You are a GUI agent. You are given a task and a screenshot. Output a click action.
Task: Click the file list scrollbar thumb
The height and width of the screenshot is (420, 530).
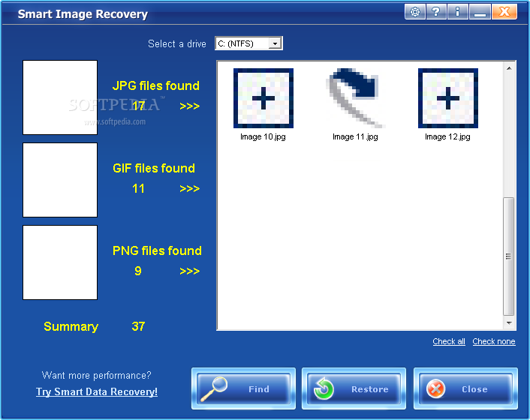[509, 256]
